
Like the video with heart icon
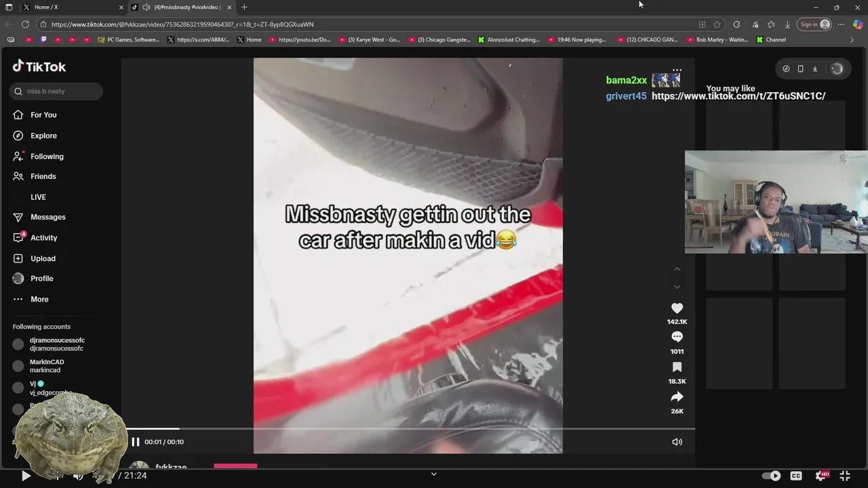tap(677, 308)
